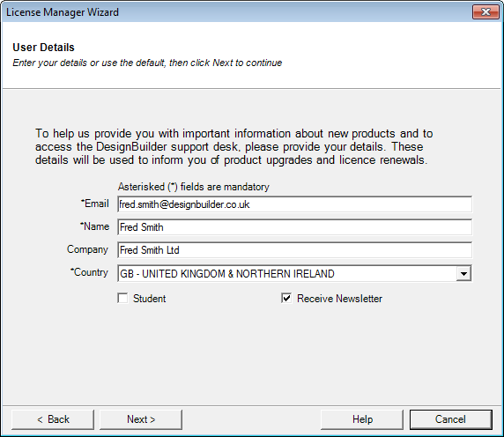Uncheck the Receive Newsletter checkbox square
Image resolution: width=504 pixels, height=437 pixels.
click(x=286, y=298)
